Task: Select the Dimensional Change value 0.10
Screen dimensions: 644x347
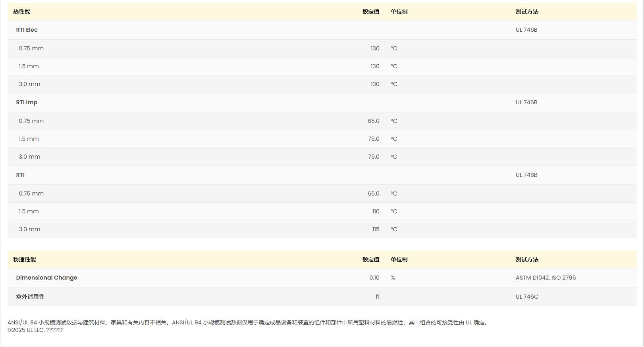Action: point(374,278)
